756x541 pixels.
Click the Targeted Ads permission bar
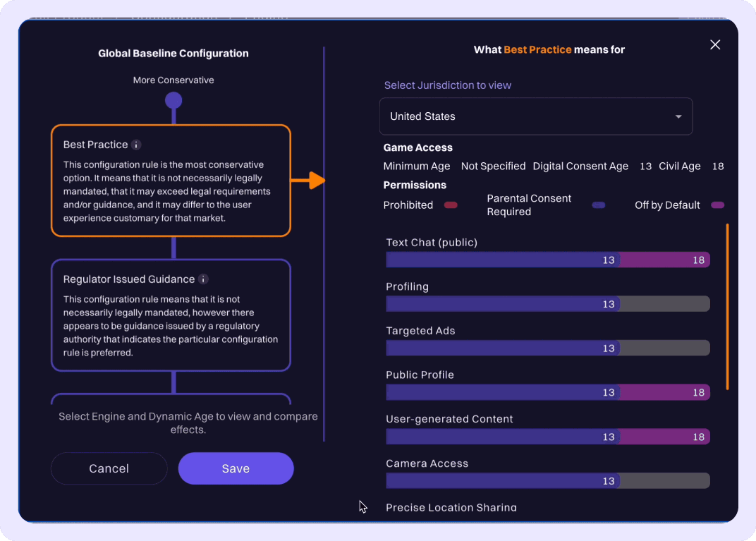[x=547, y=348]
